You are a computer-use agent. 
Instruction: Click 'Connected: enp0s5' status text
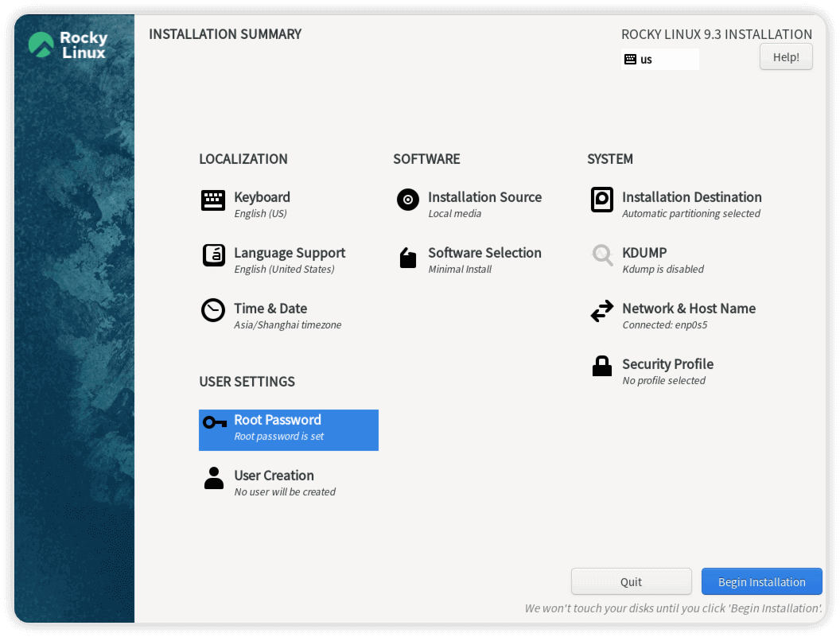click(x=664, y=324)
